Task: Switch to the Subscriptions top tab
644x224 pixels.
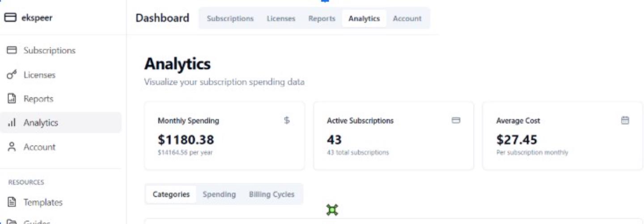Action: point(230,19)
